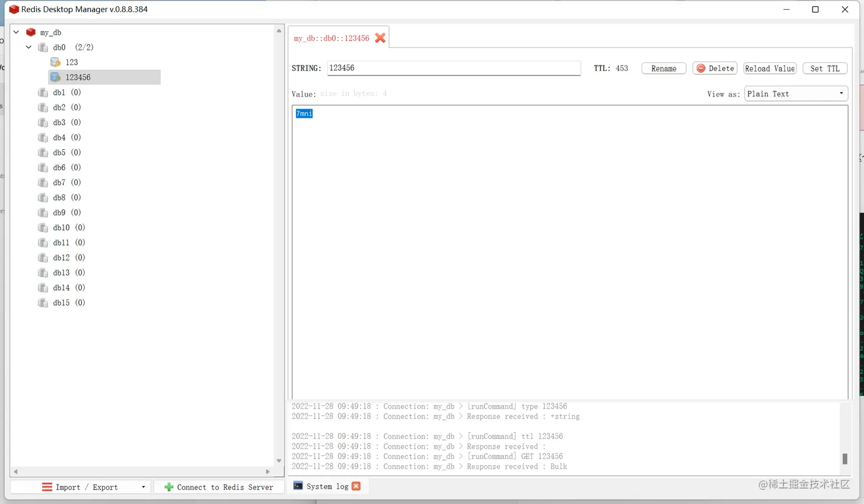
Task: Close the System log panel
Action: [356, 486]
